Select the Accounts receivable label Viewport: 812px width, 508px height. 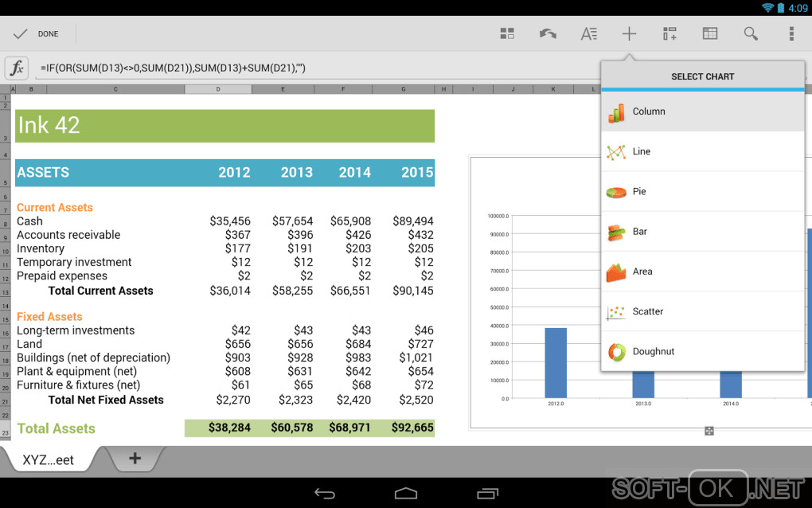point(68,235)
